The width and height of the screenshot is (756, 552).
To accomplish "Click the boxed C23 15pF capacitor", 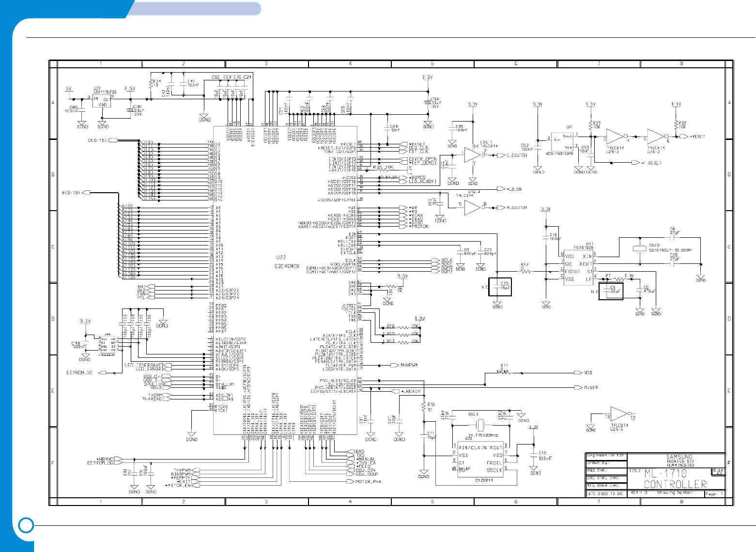I will pyautogui.click(x=500, y=287).
